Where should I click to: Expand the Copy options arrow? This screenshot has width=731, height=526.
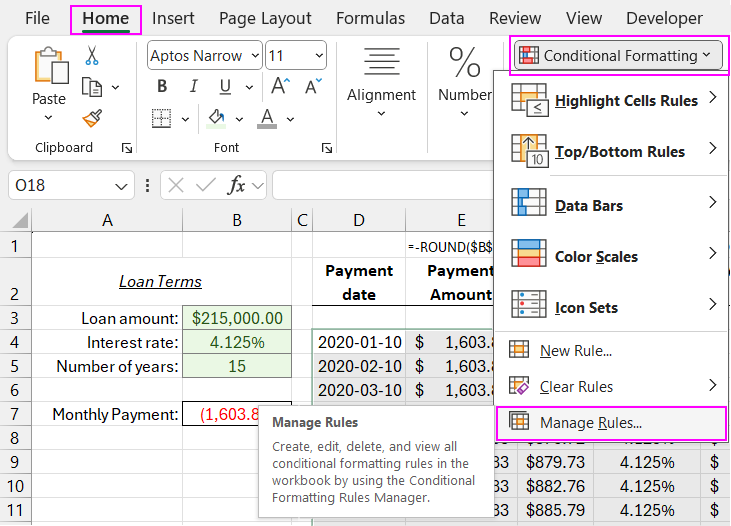115,87
